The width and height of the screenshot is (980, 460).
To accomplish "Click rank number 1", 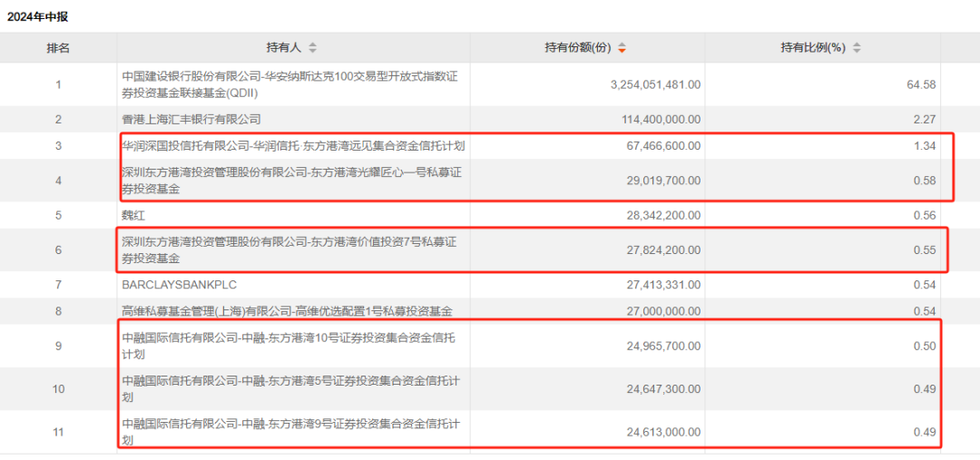I will (x=58, y=84).
